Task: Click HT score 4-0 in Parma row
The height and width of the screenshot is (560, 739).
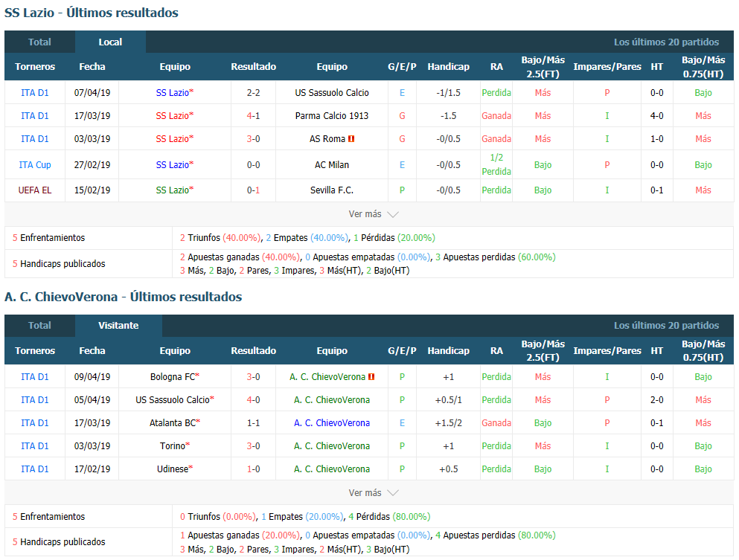Action: click(x=657, y=116)
